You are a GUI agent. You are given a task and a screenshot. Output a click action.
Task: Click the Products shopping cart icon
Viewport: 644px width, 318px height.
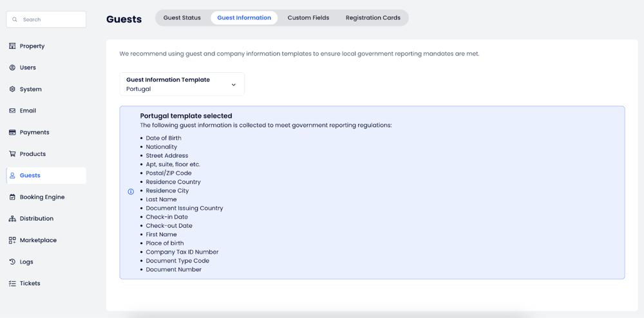[x=12, y=154]
